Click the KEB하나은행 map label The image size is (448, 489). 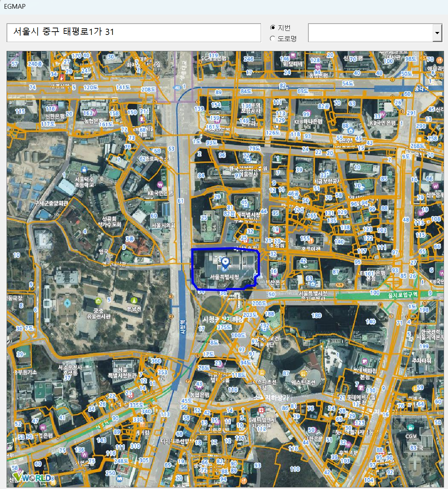coord(308,121)
